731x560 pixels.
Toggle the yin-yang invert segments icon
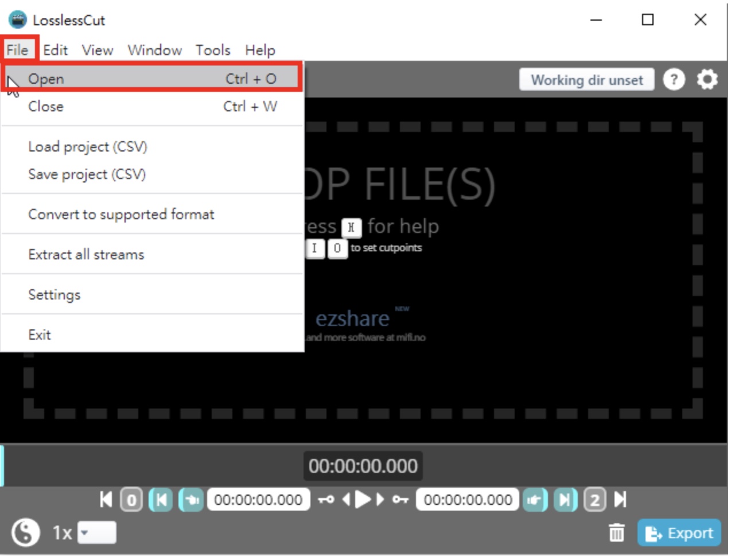tap(25, 532)
